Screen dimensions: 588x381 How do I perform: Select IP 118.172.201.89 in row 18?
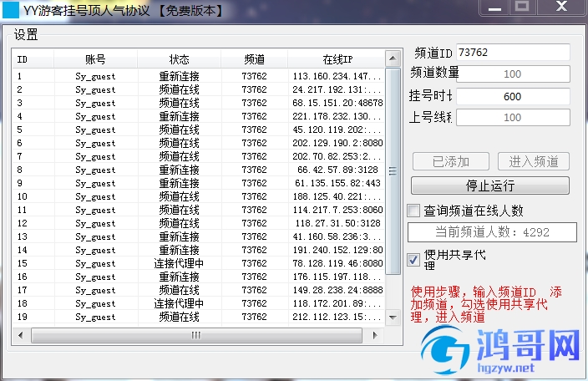click(x=337, y=303)
